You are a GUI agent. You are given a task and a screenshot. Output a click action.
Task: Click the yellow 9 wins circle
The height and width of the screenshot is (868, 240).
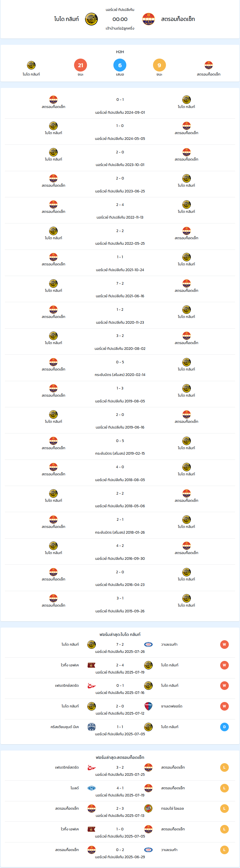coord(159,65)
